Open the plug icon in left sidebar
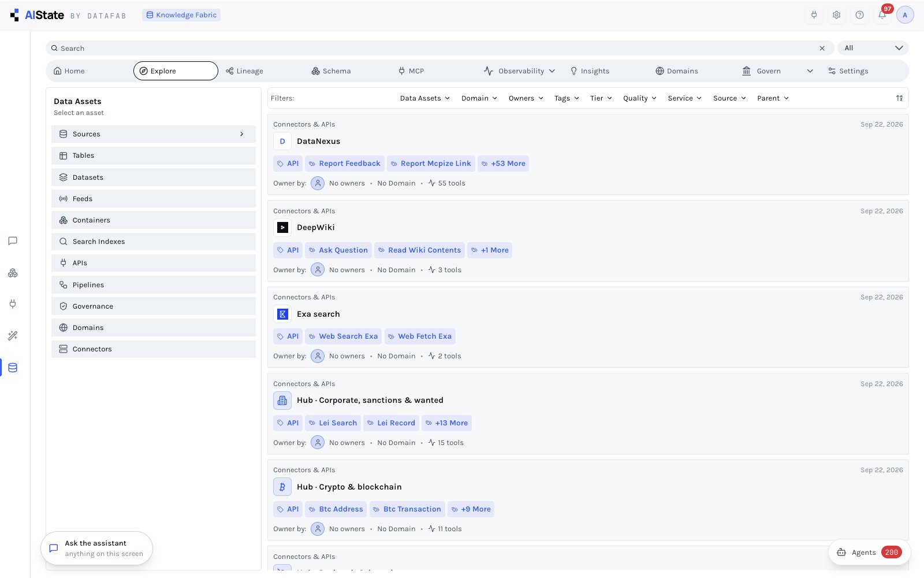Image resolution: width=924 pixels, height=578 pixels. point(13,304)
